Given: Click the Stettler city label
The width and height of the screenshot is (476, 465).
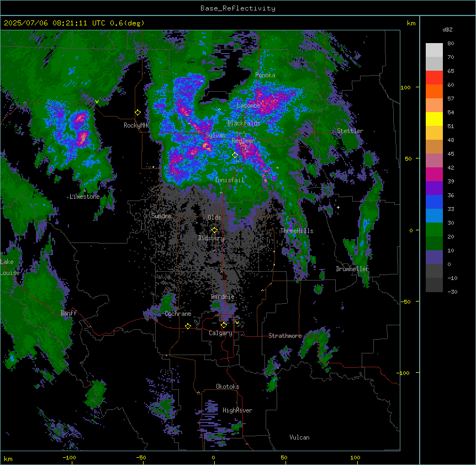Looking at the screenshot, I should click(x=350, y=131).
